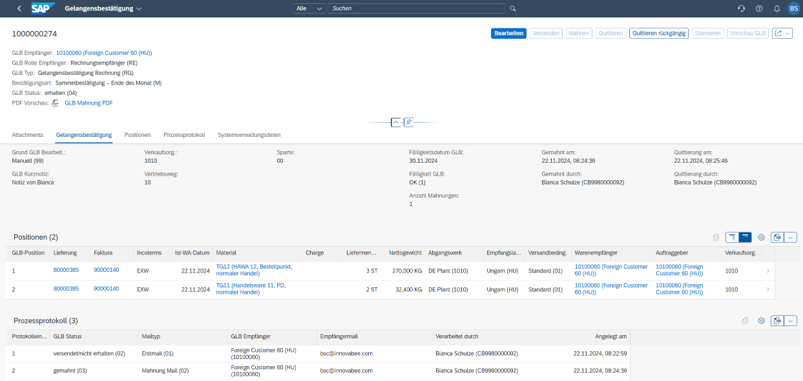Expand the share button dropdown arrow
The height and width of the screenshot is (381, 803).
pyautogui.click(x=787, y=33)
